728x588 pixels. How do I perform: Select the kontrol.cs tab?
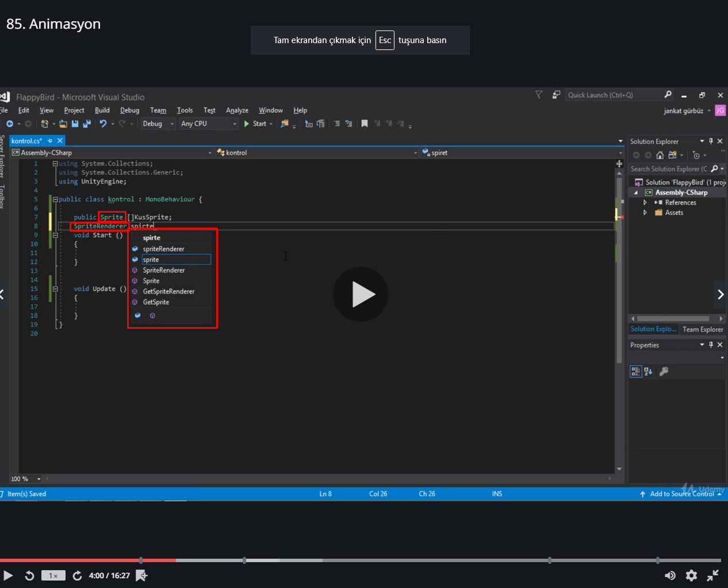pos(27,141)
